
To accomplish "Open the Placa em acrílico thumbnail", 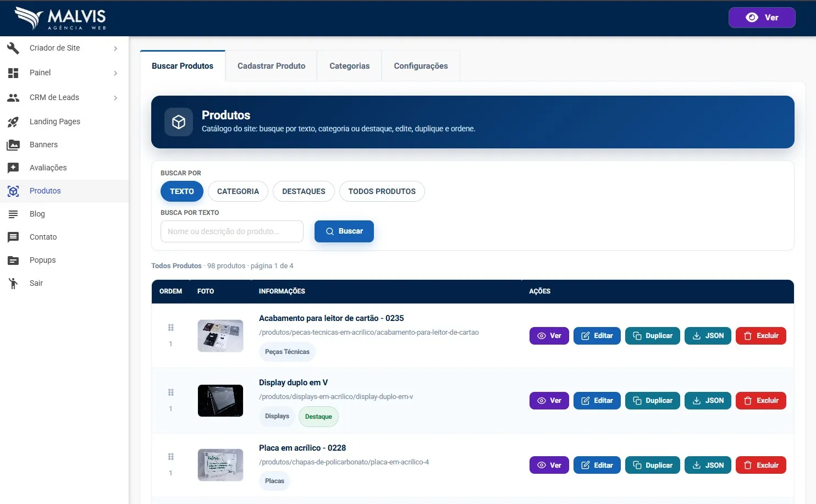I will [x=220, y=465].
